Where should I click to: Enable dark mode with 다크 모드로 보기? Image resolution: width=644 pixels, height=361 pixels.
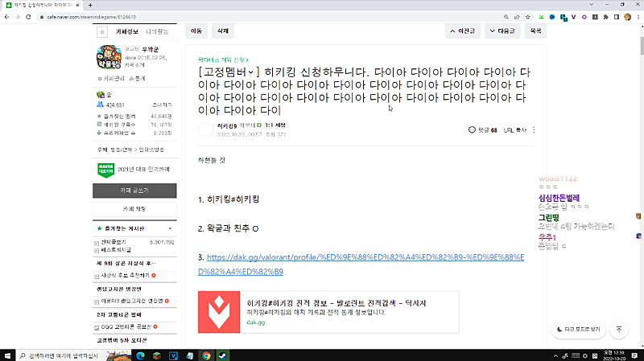pos(578,329)
